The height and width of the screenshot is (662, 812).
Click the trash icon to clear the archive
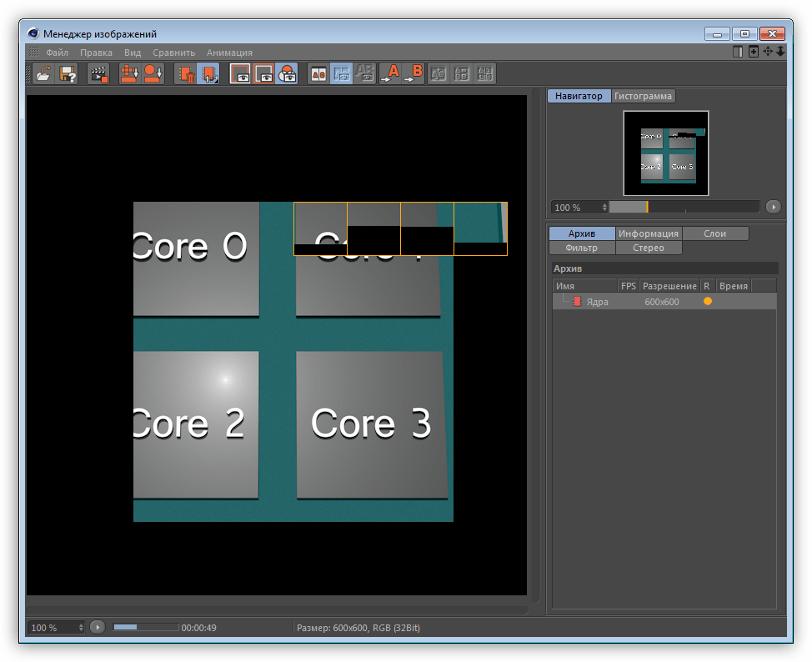tap(186, 73)
